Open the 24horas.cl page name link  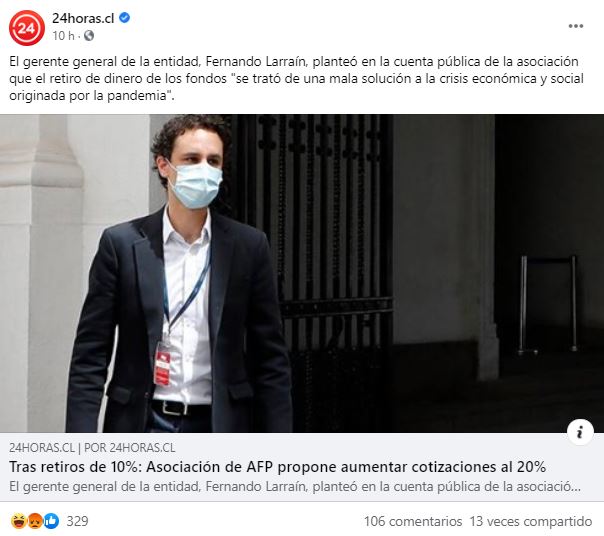(83, 18)
